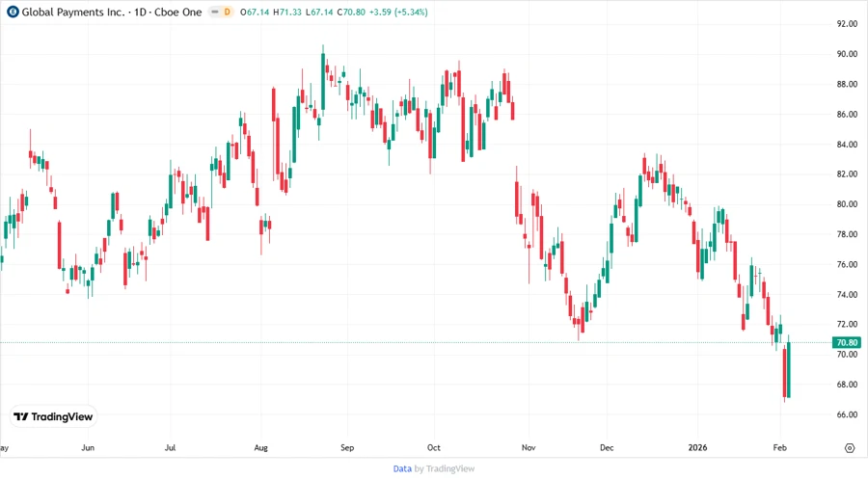Click the 2026 time axis label
Image resolution: width=868 pixels, height=480 pixels.
point(697,447)
